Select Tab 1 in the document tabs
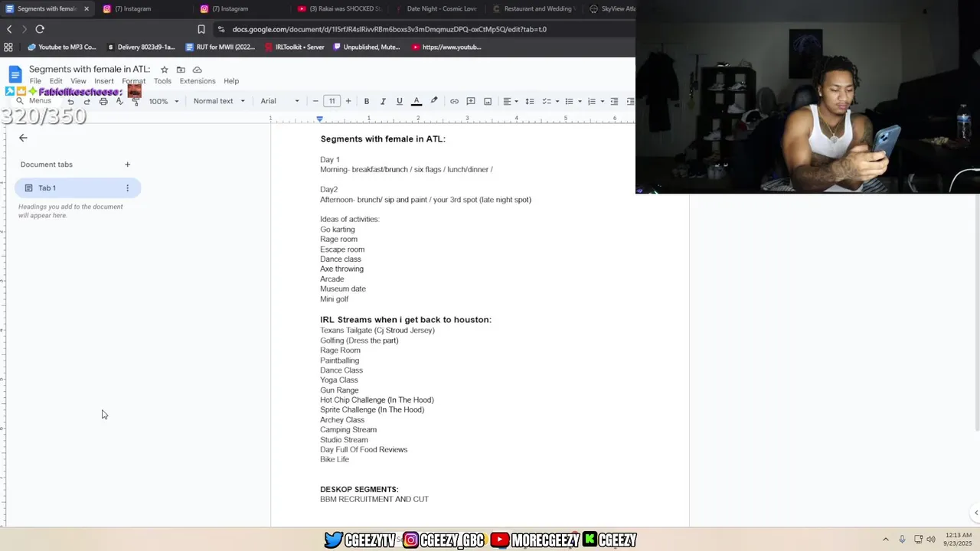 [77, 187]
